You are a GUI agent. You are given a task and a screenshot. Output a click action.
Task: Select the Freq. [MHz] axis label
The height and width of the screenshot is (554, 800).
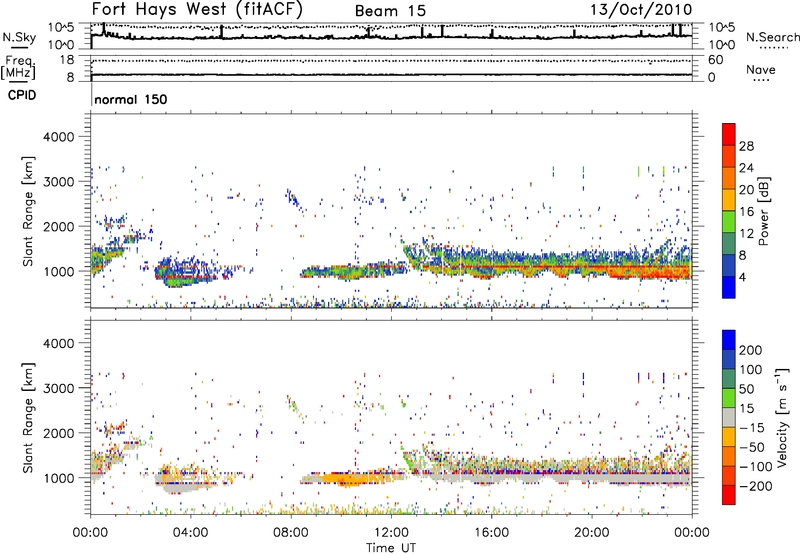(x=18, y=68)
